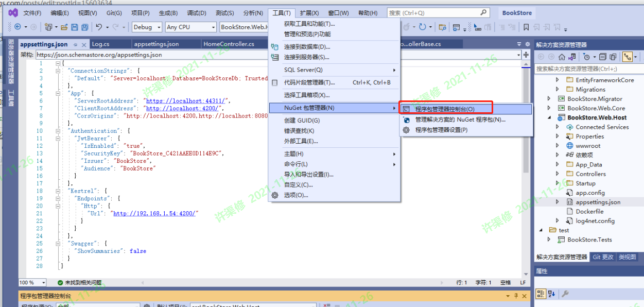Click the hot reload flame icon
The height and width of the screenshot is (307, 644).
[407, 27]
